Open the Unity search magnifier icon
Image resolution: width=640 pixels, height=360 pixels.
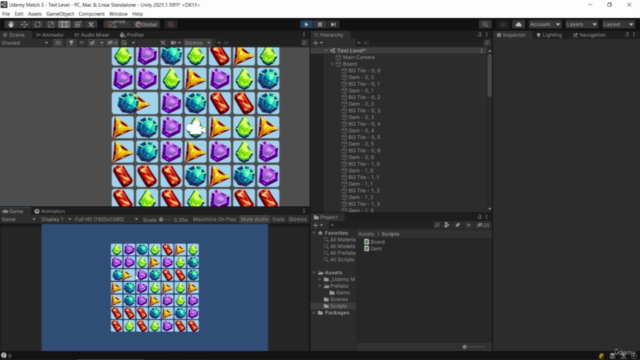[x=484, y=24]
